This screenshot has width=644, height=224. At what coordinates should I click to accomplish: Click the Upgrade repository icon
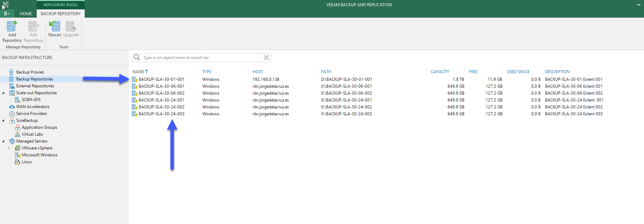(71, 26)
